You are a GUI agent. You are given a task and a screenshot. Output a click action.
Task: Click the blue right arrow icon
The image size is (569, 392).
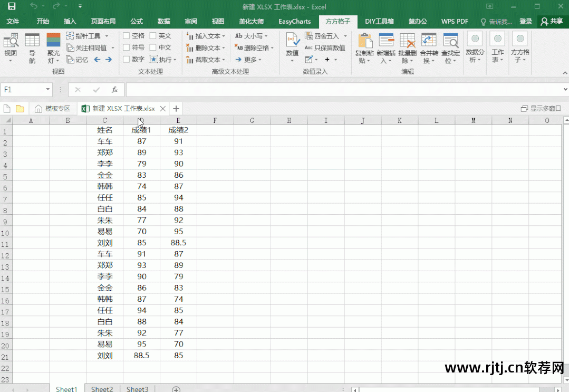[109, 60]
